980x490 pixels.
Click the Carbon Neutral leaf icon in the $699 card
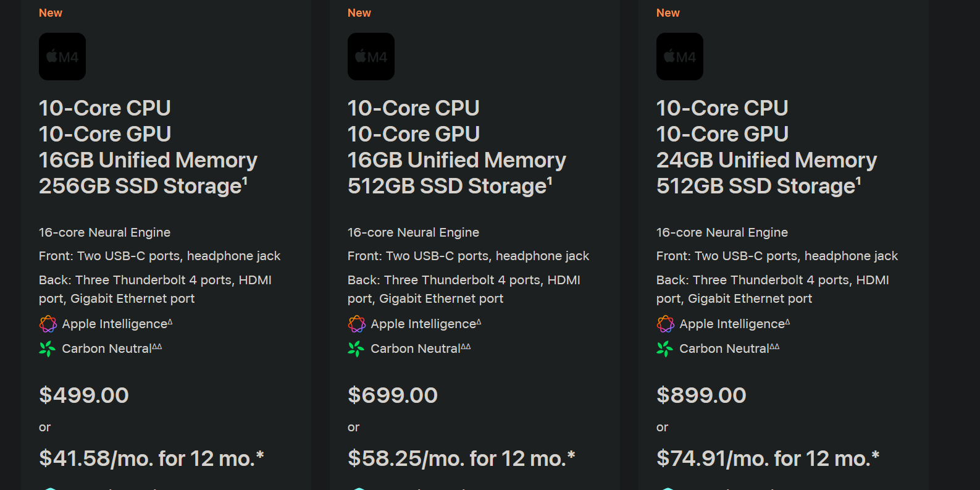click(x=356, y=348)
